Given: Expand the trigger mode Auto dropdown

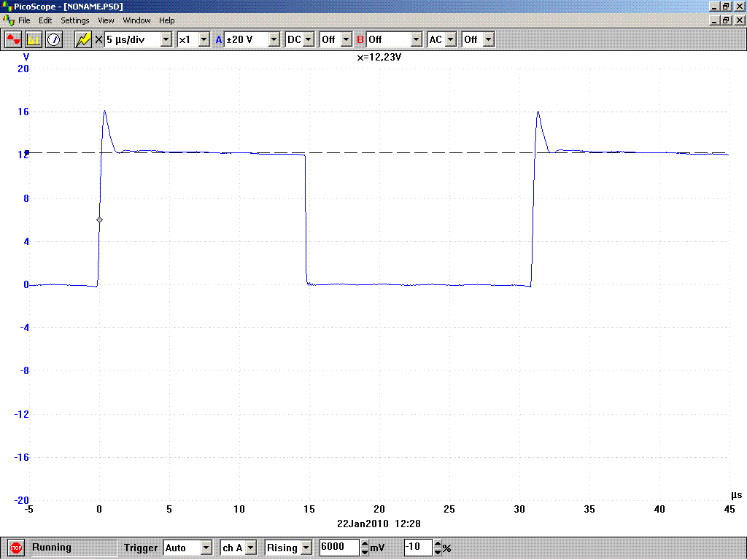Looking at the screenshot, I should (x=206, y=548).
